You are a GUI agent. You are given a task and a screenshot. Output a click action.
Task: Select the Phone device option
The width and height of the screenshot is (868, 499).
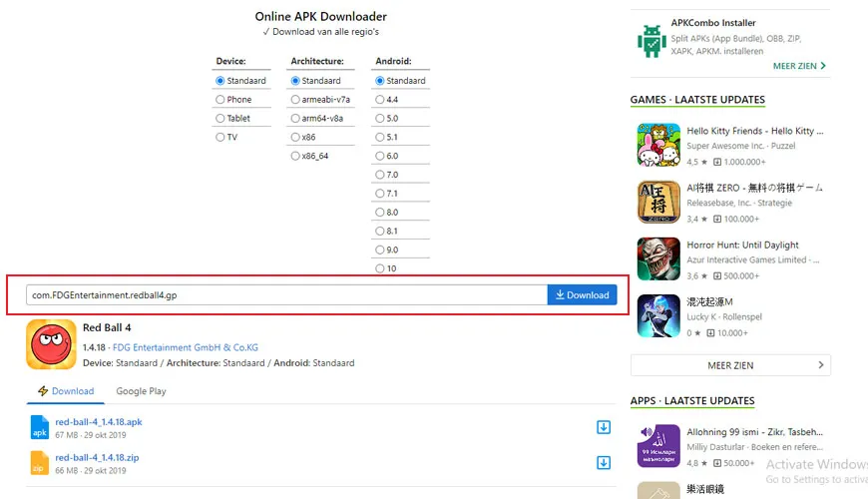coord(220,100)
